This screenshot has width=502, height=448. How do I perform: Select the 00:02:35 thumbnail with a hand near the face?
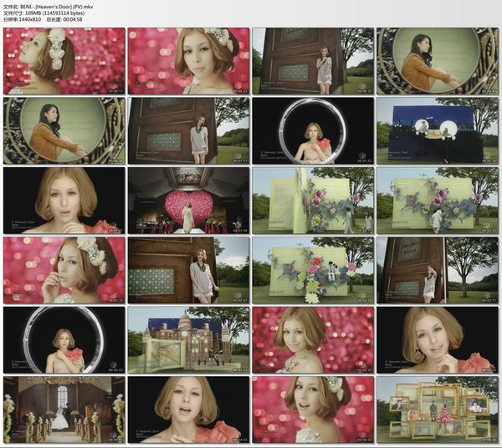[x=64, y=270]
